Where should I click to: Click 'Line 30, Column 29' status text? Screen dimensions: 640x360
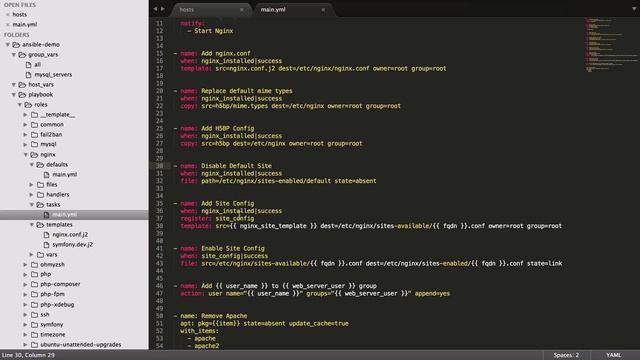(x=29, y=355)
